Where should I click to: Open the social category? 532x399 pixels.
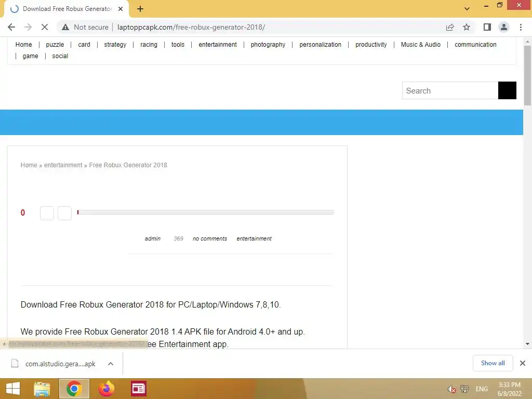[60, 56]
